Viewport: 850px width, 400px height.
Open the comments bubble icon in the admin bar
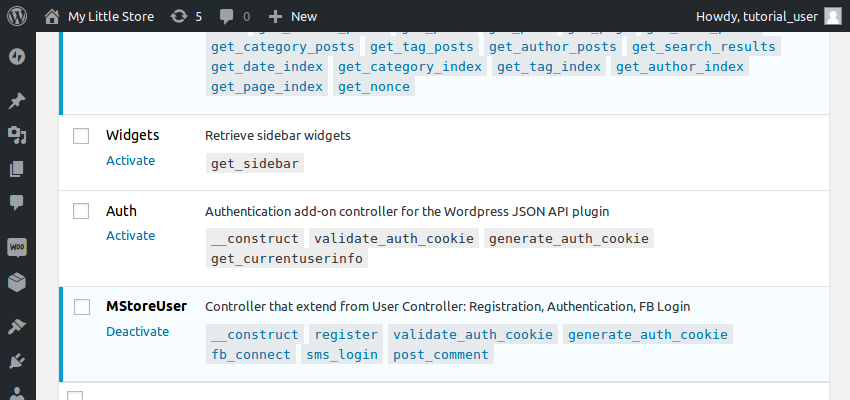pos(227,17)
